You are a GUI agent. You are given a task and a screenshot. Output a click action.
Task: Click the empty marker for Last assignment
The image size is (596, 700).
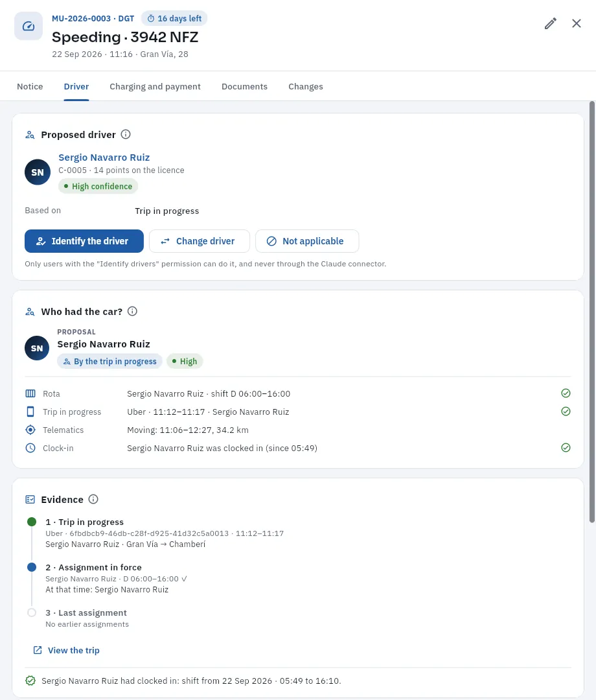(32, 612)
